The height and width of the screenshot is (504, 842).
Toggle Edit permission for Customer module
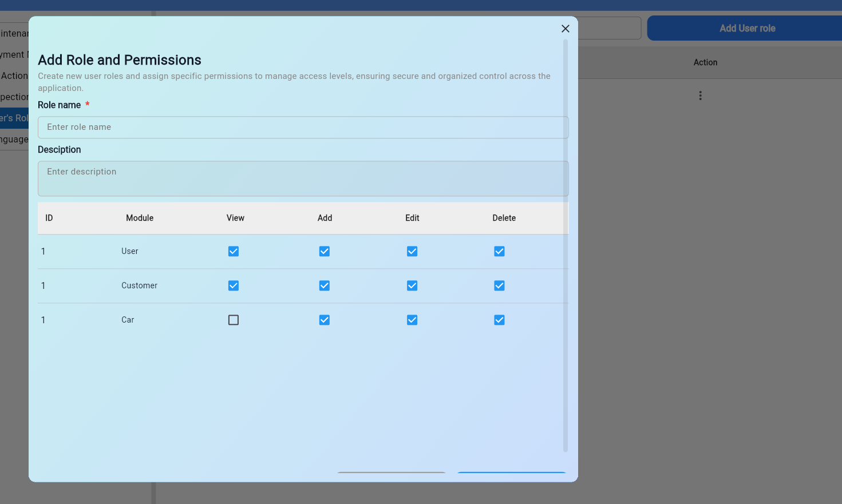click(x=412, y=286)
